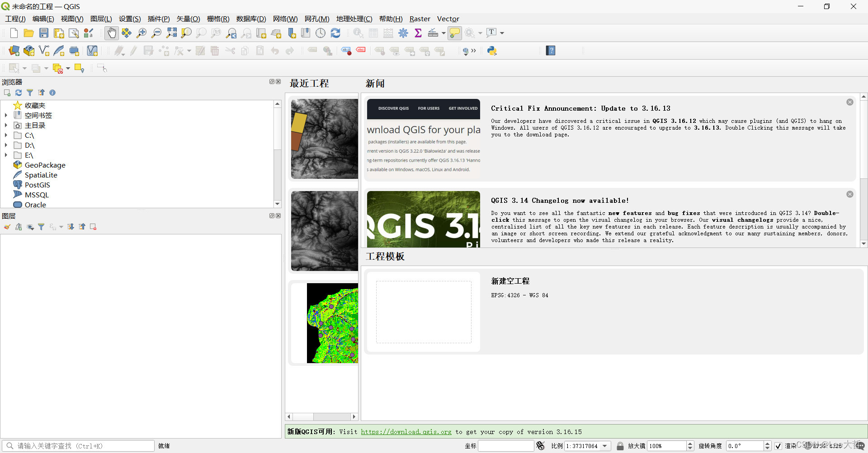Open the layer styling brush icon in Layers panel

click(7, 227)
